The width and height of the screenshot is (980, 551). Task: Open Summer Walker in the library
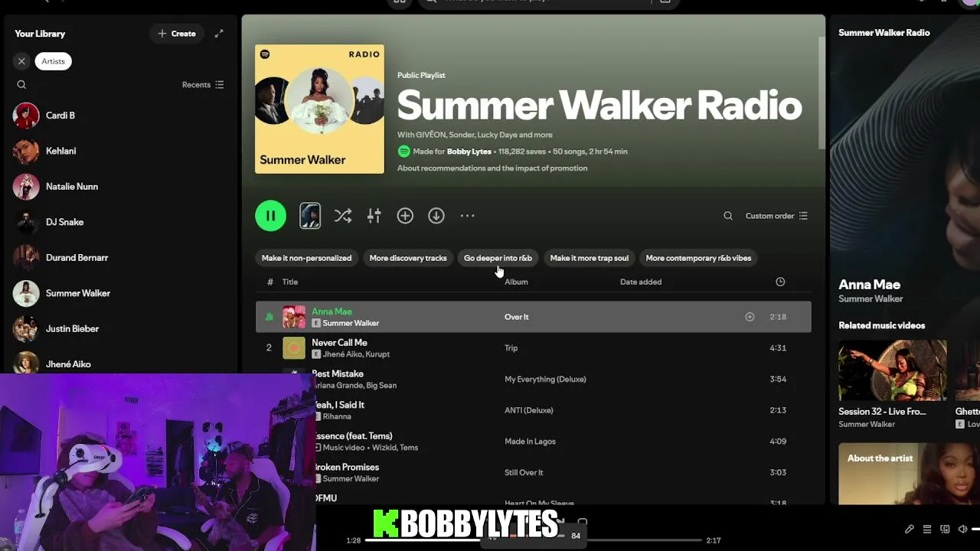point(119,293)
